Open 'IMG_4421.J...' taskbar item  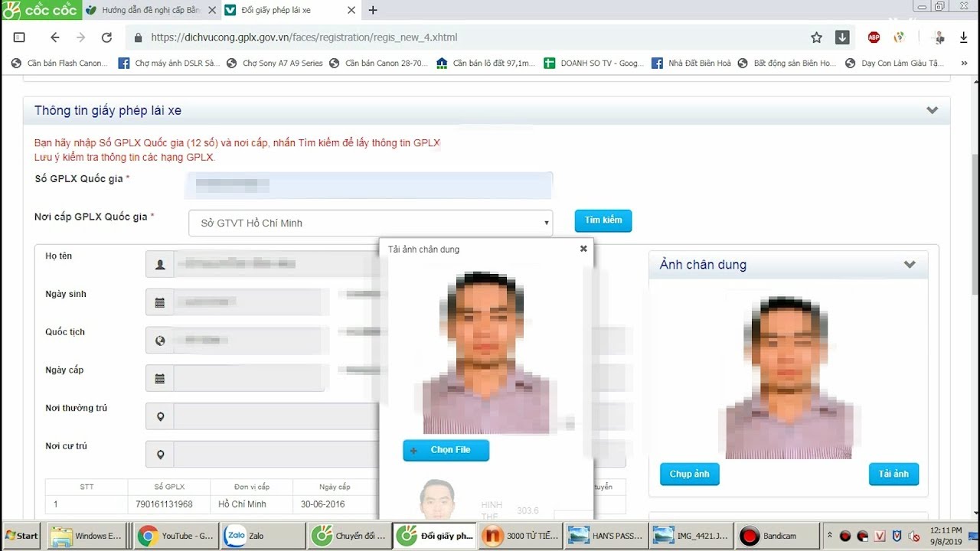click(x=691, y=536)
